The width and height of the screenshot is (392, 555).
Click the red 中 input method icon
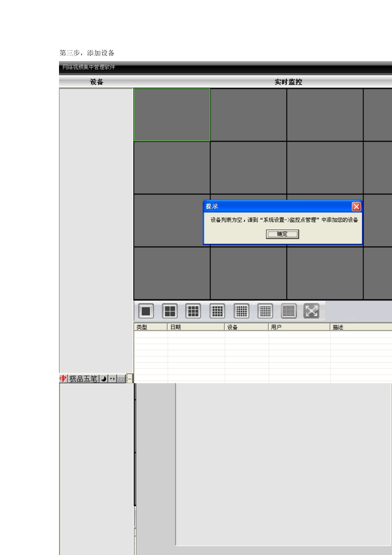(63, 378)
